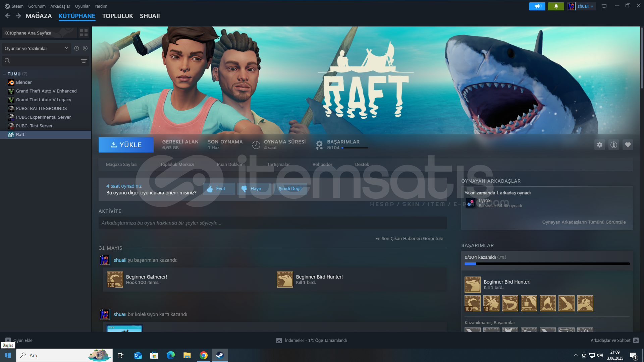Sort library by recent activity clock icon
The height and width of the screenshot is (362, 644).
(76, 48)
